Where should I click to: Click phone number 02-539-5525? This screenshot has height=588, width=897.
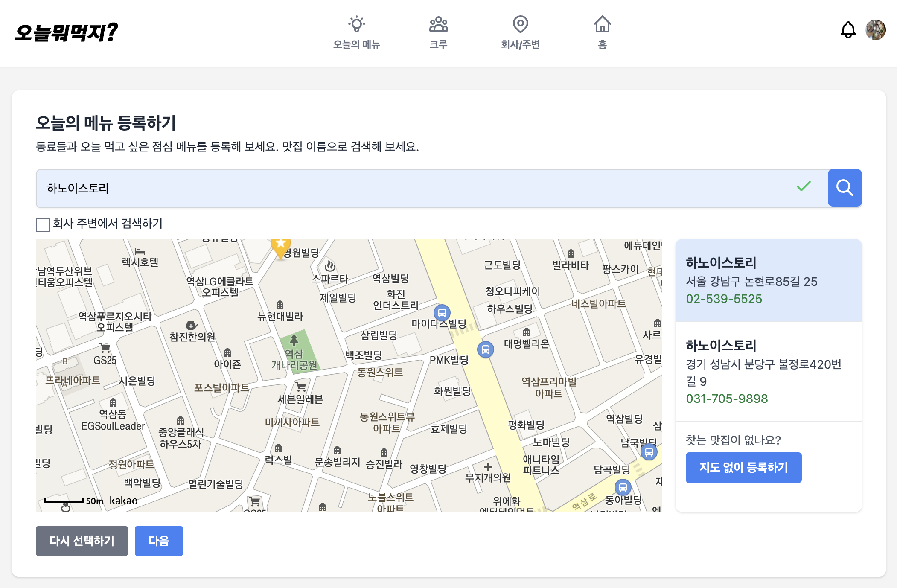[x=724, y=299]
